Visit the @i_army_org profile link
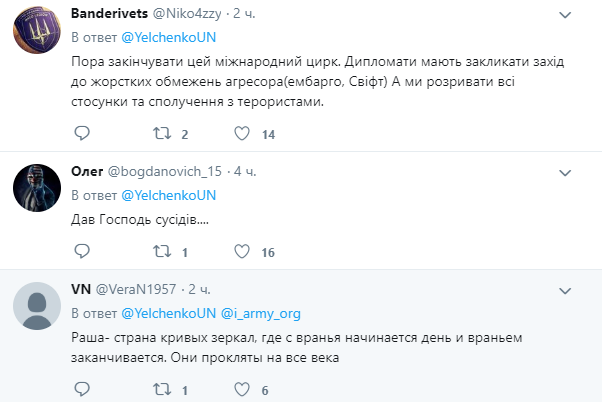The width and height of the screenshot is (602, 402). 261,314
